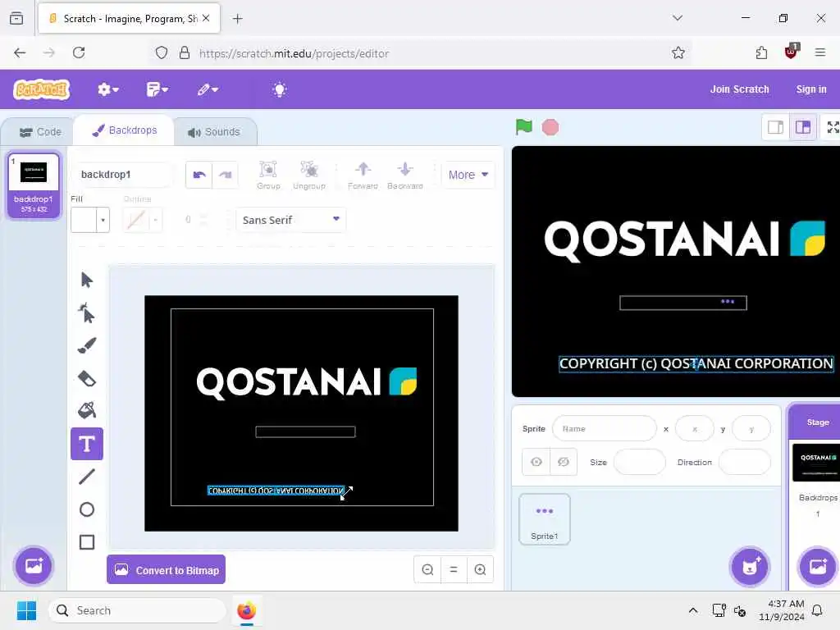The image size is (840, 630).
Task: Reset paint canvas zoom
Action: tap(454, 569)
